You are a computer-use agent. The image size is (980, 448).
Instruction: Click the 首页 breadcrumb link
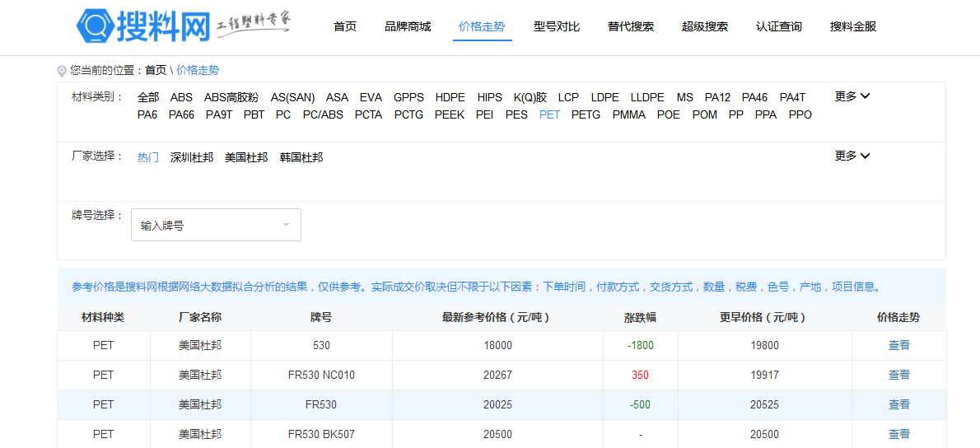[x=156, y=71]
